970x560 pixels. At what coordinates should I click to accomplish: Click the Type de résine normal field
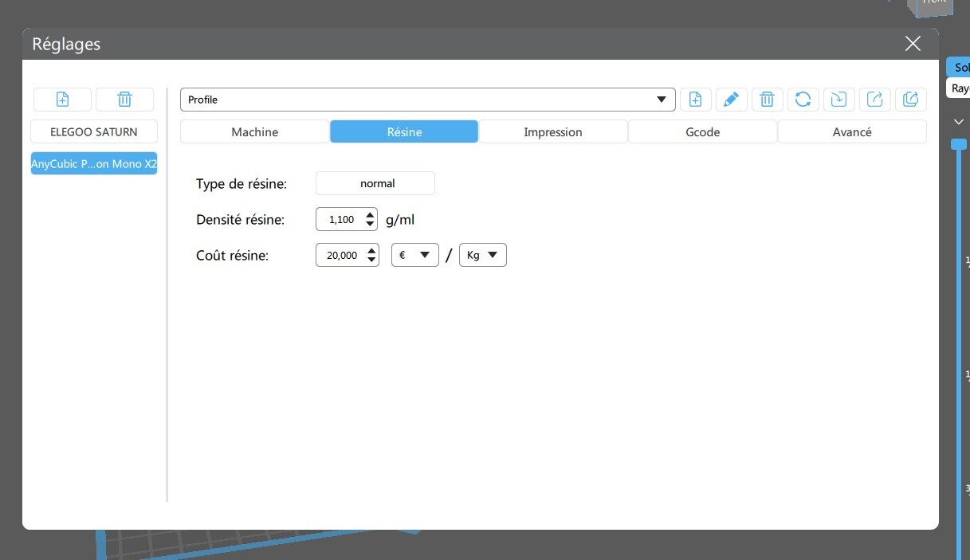(x=375, y=183)
